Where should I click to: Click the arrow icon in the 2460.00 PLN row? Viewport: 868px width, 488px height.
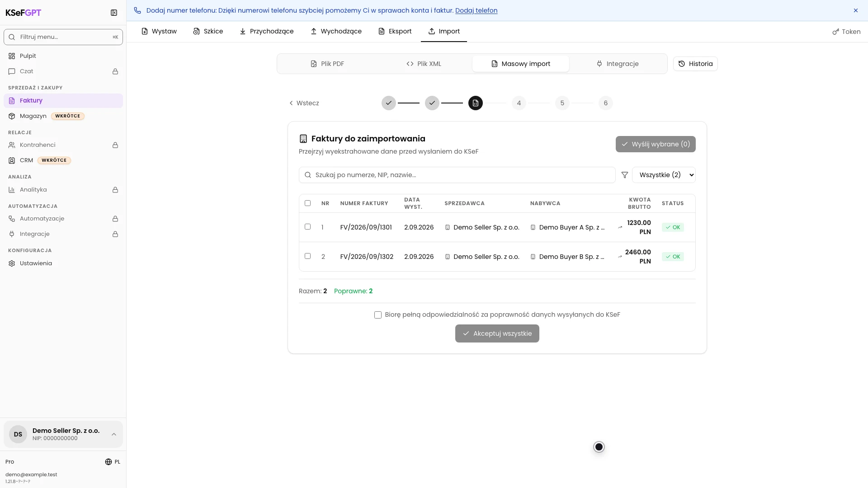coord(620,257)
